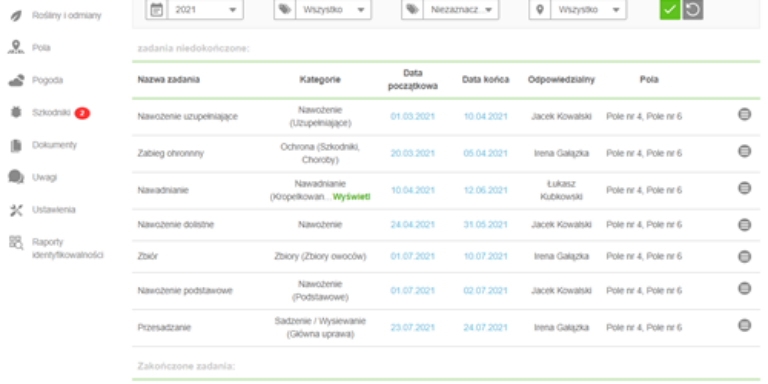
Task: Apply filters with green checkmark button
Action: tap(670, 10)
